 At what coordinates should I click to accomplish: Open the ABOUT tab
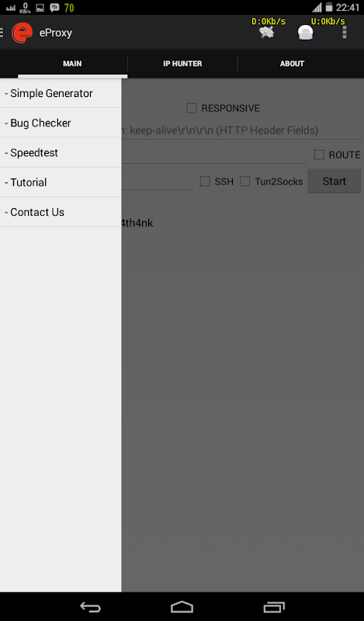coord(293,64)
